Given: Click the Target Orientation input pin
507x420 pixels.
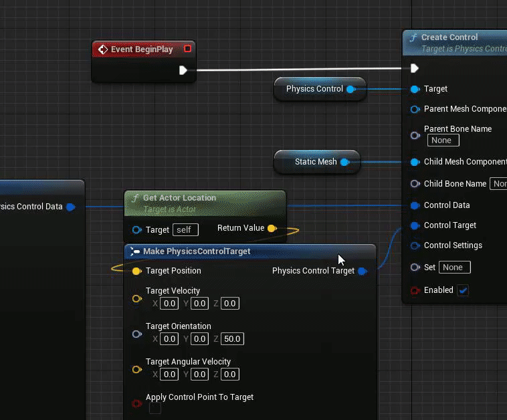Looking at the screenshot, I should (x=136, y=334).
